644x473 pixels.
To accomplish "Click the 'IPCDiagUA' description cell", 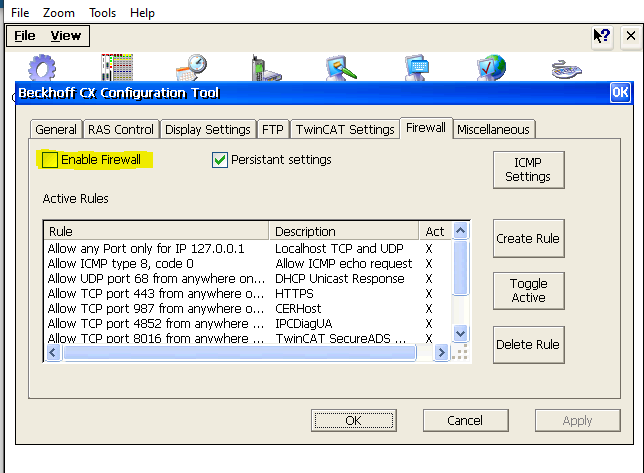I will pyautogui.click(x=304, y=324).
